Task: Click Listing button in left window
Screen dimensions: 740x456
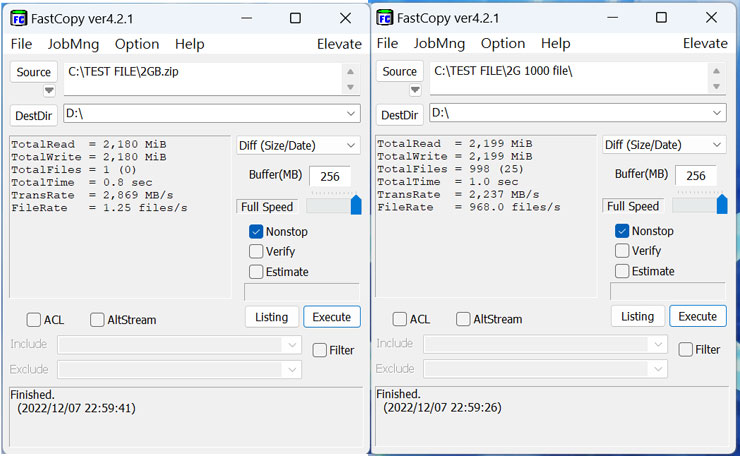Action: coord(272,317)
